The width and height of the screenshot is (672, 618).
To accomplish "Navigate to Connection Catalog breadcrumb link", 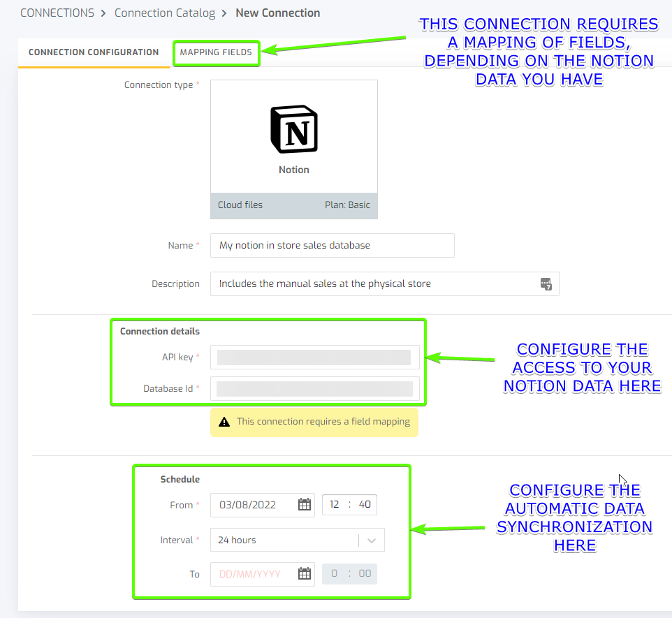I will pos(165,13).
